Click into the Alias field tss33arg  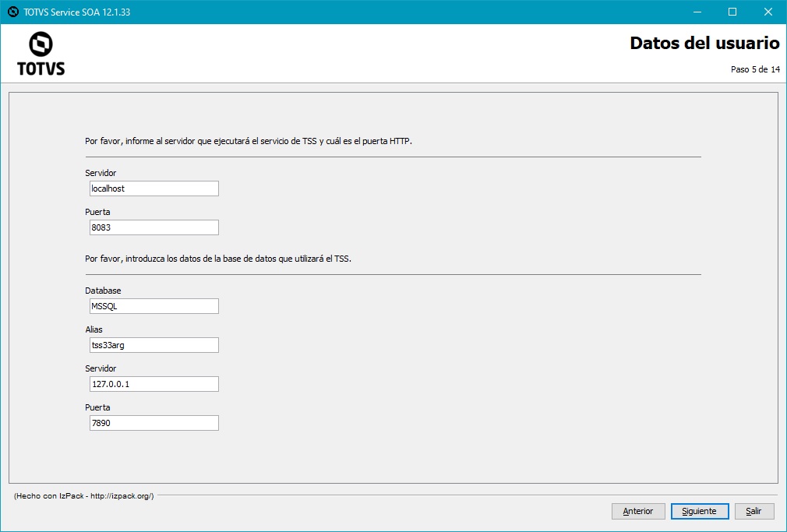click(154, 345)
